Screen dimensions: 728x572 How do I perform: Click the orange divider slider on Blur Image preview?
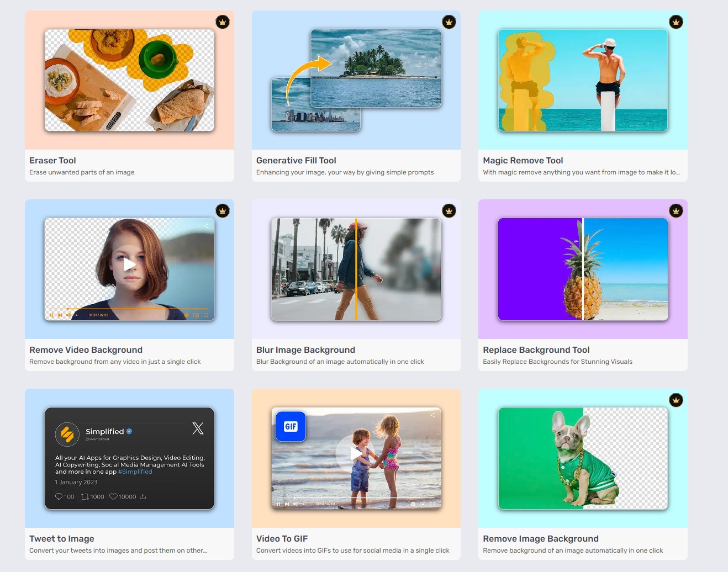(x=356, y=269)
